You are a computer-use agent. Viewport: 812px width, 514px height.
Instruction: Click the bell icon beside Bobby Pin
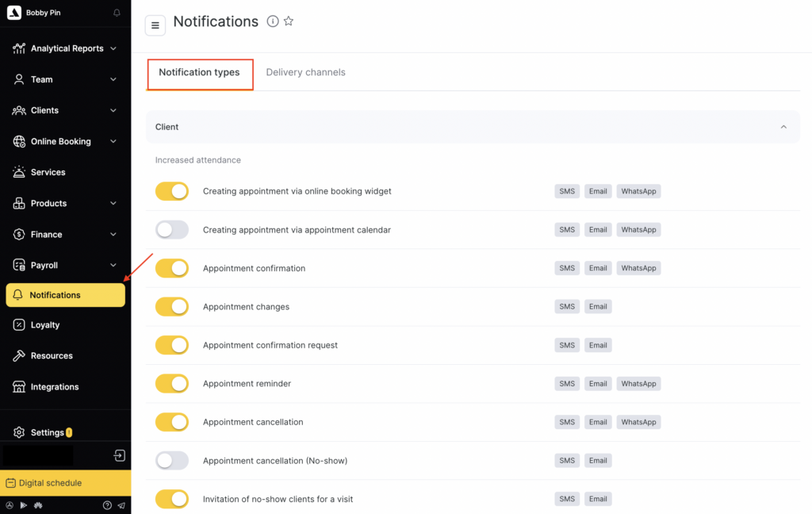click(117, 13)
